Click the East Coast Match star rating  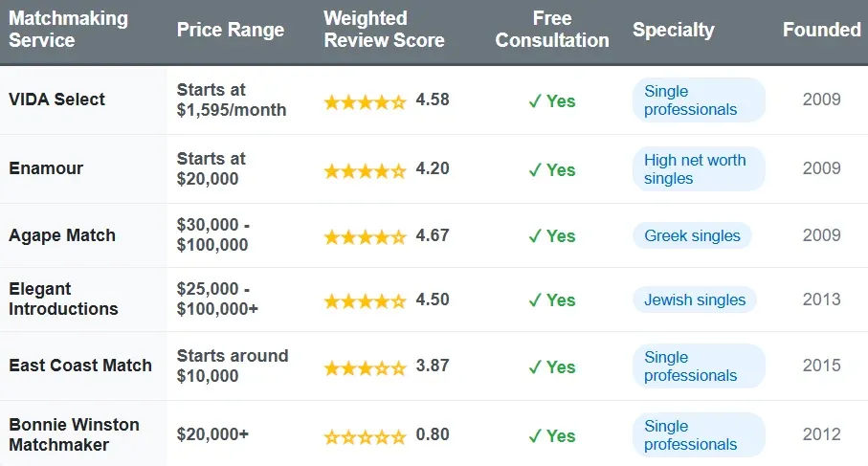tap(365, 366)
